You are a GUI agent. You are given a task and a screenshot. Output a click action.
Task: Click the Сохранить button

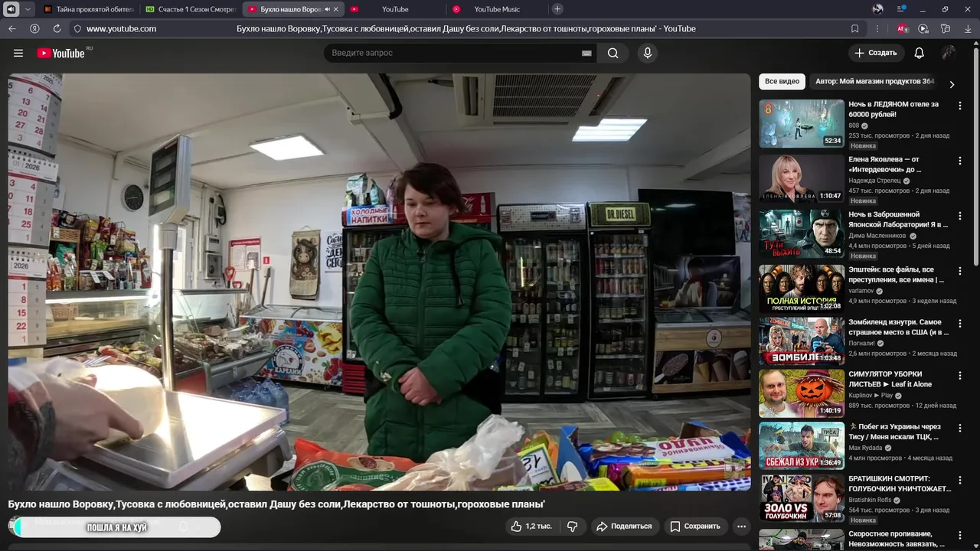695,527
